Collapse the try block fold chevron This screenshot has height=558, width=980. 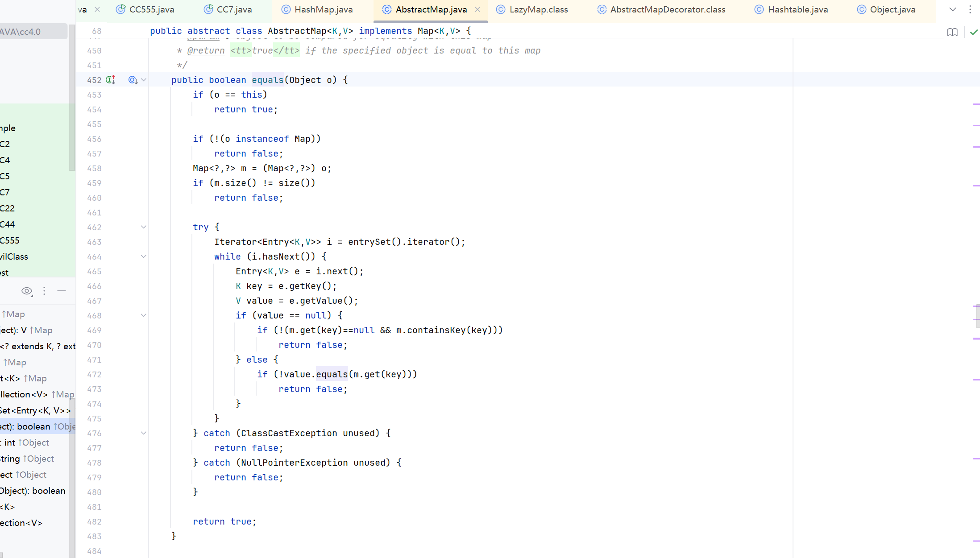pyautogui.click(x=144, y=227)
